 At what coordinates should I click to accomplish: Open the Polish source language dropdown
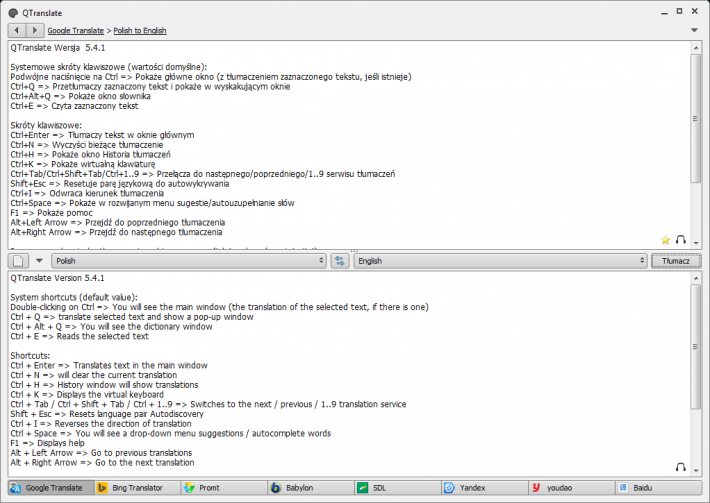click(189, 261)
